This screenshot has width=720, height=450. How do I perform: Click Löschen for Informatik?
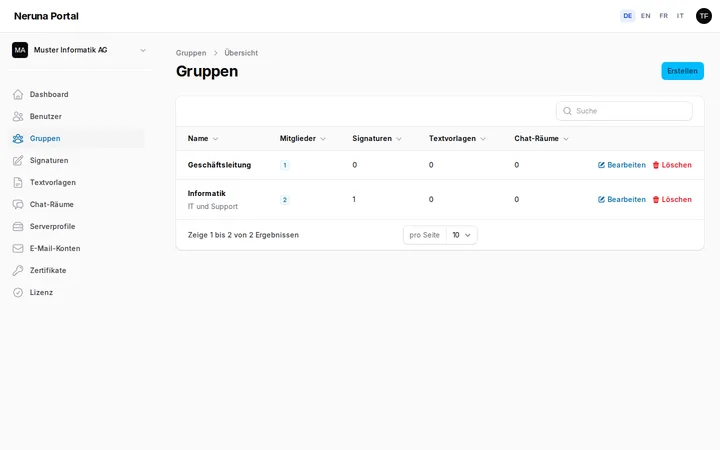tap(672, 199)
